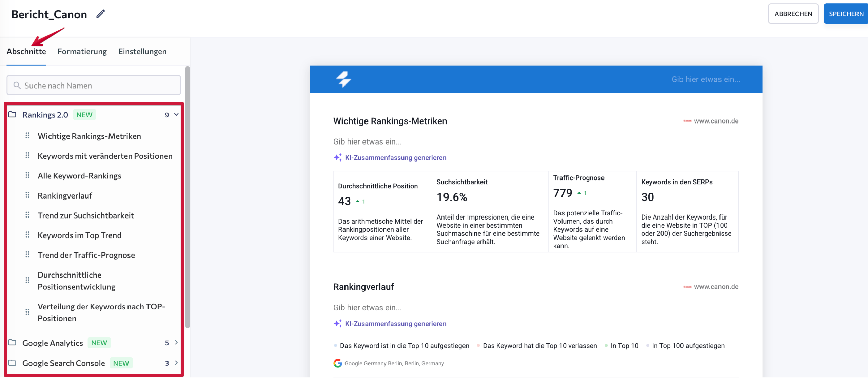Select Verteilung der Keywords nach TOP-Positionen
The width and height of the screenshot is (868, 378).
[101, 312]
